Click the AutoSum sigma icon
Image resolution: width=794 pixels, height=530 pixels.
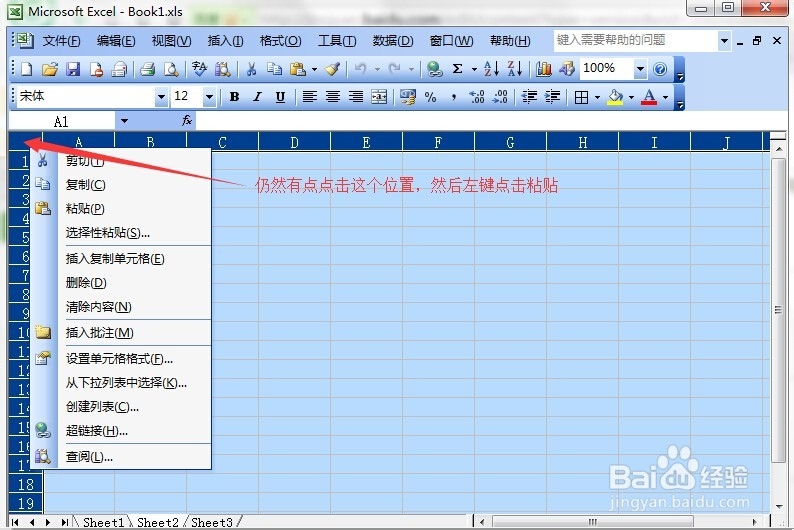[457, 69]
